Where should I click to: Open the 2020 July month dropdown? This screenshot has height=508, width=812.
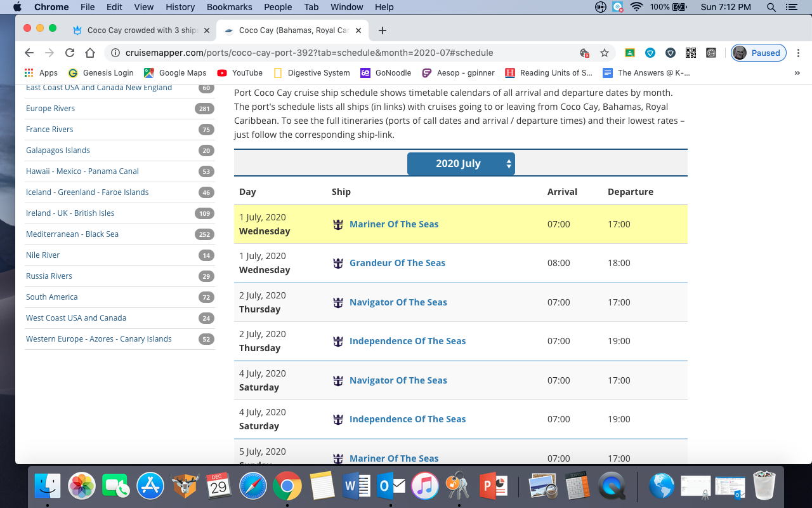(x=461, y=164)
